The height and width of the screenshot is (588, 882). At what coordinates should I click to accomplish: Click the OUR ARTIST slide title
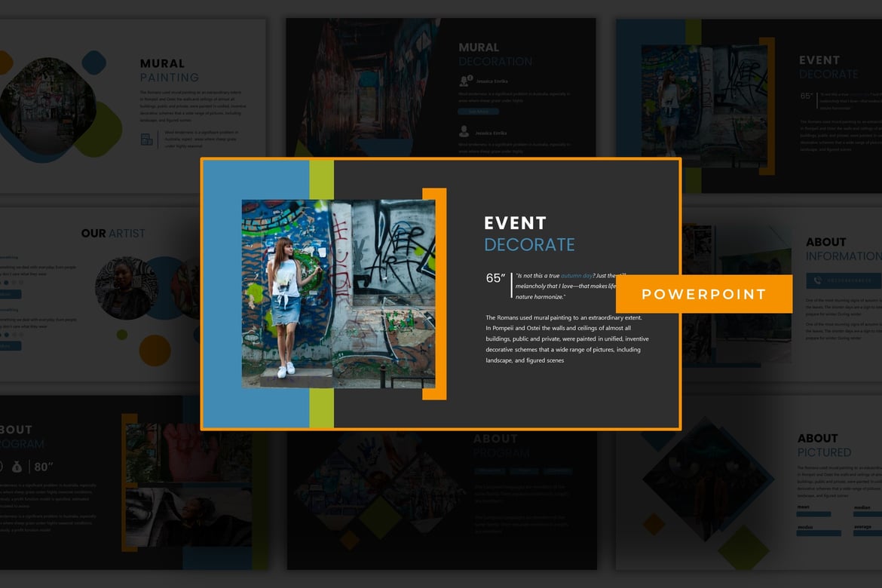pos(113,233)
